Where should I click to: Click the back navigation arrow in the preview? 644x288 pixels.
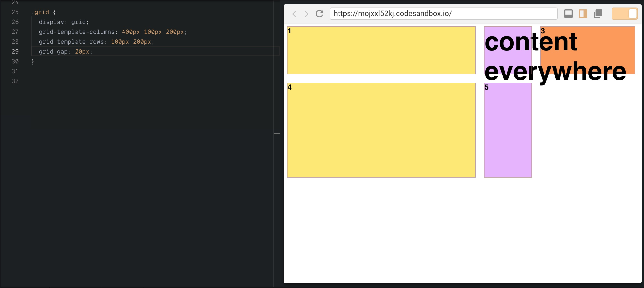tap(295, 14)
